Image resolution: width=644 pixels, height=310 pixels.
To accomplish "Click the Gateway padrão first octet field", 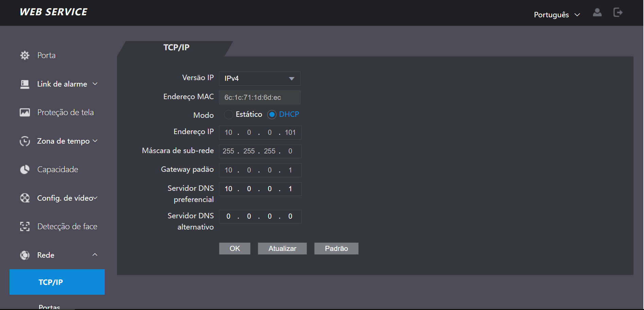I will [228, 170].
